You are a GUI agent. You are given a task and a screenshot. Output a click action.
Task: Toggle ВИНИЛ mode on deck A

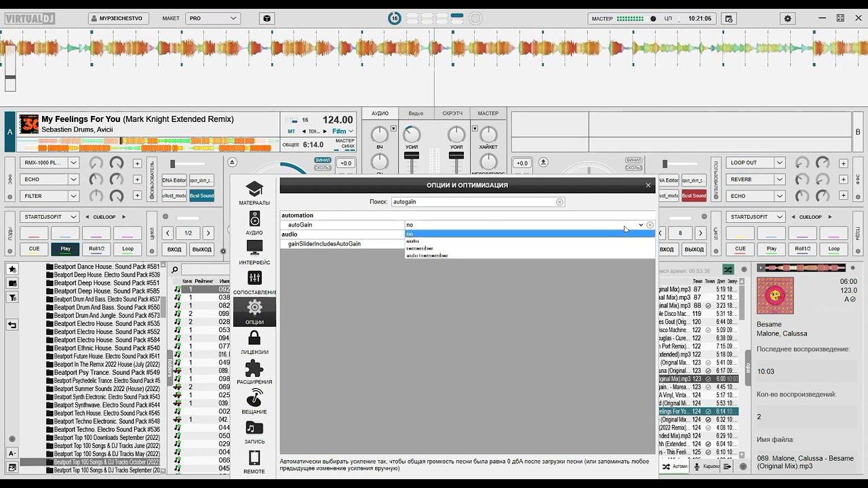pos(323,161)
